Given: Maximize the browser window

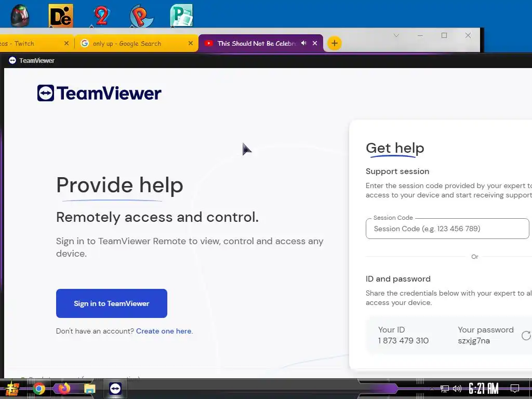Looking at the screenshot, I should point(444,35).
